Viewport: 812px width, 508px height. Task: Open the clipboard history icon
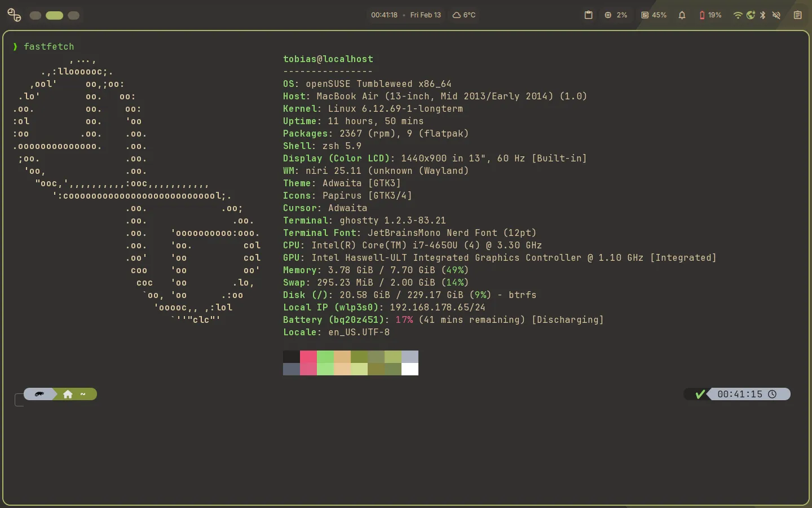(588, 15)
